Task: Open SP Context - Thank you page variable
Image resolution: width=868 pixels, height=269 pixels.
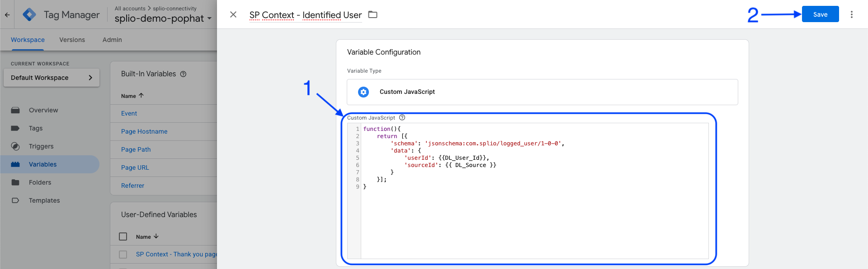Action: [x=176, y=254]
